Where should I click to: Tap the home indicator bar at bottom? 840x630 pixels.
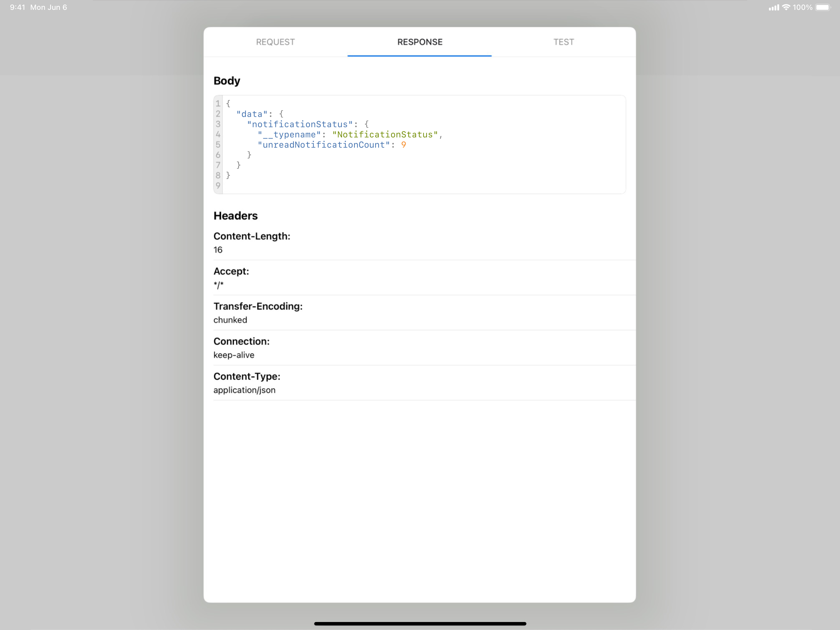coord(420,624)
